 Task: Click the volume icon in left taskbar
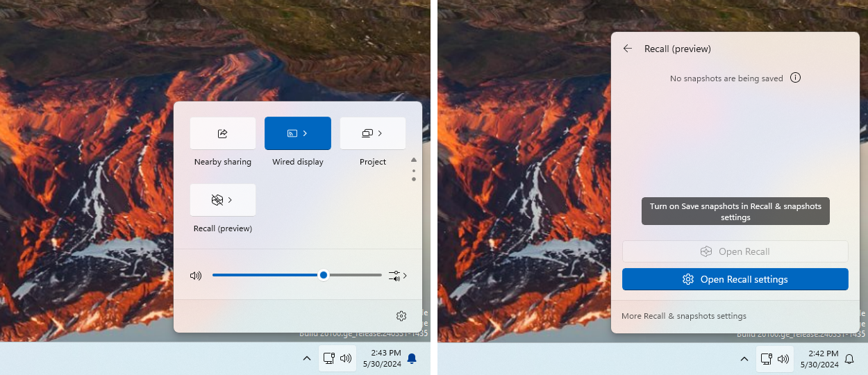346,359
